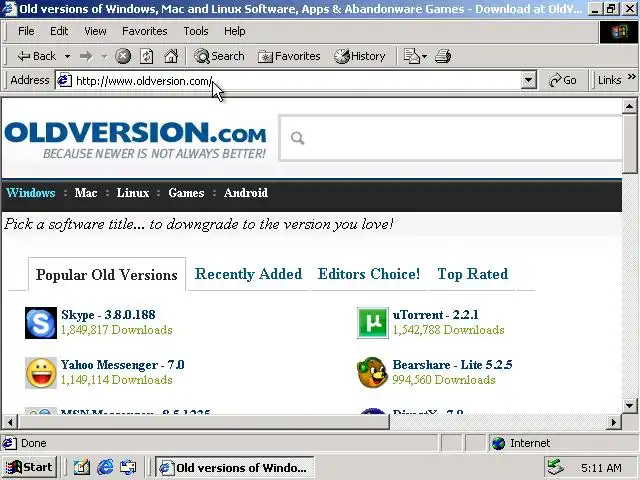
Task: Click "1,542,788 Downloads" text under uTorrent
Action: 448,330
